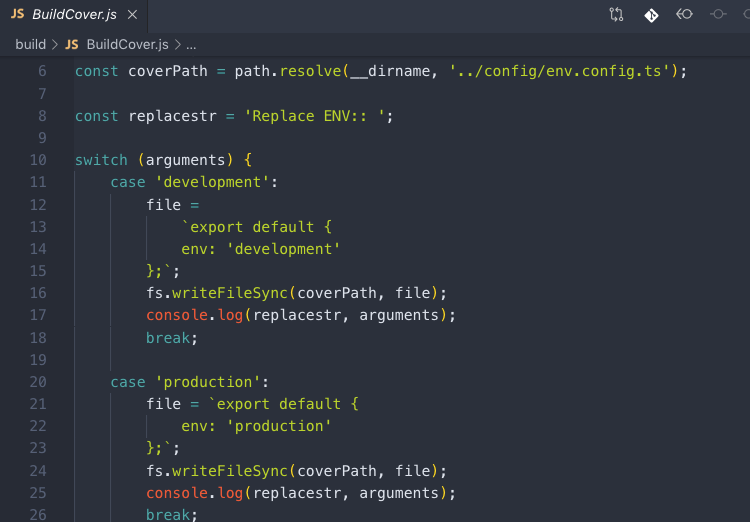Viewport: 750px width, 522px height.
Task: Click env: 'production' on line 22
Action: tap(256, 426)
